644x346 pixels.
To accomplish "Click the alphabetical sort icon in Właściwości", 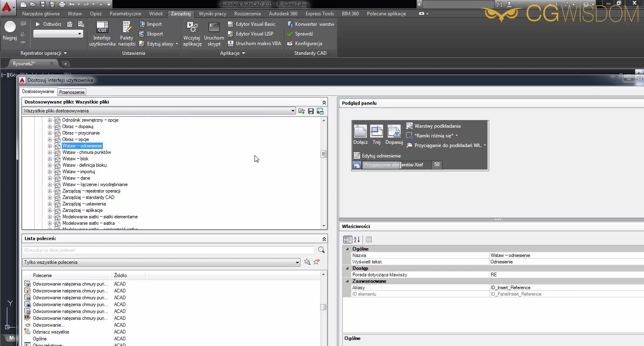I will click(x=357, y=240).
